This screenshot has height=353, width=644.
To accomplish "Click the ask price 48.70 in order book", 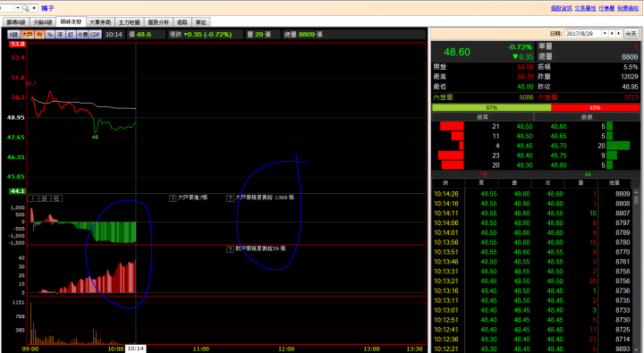I will click(558, 146).
